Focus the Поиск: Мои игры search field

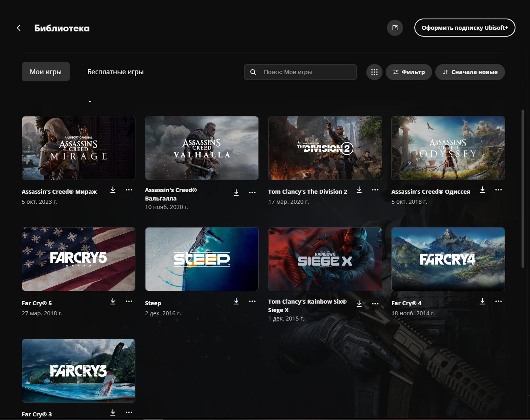(x=300, y=72)
